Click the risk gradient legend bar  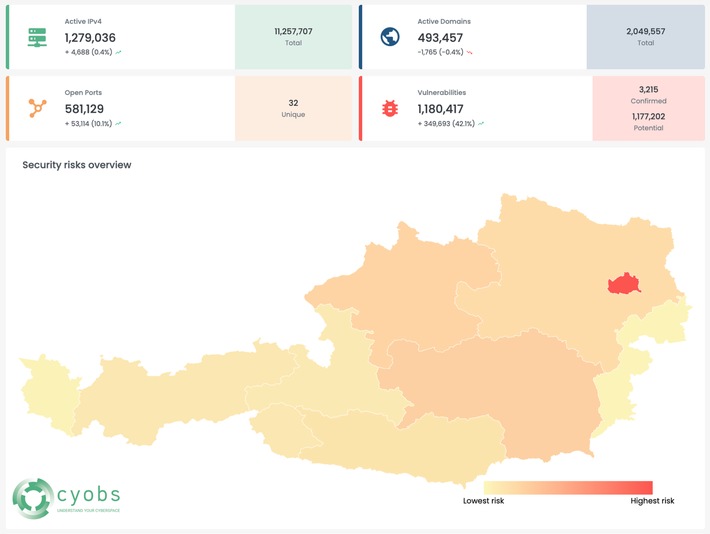click(568, 487)
